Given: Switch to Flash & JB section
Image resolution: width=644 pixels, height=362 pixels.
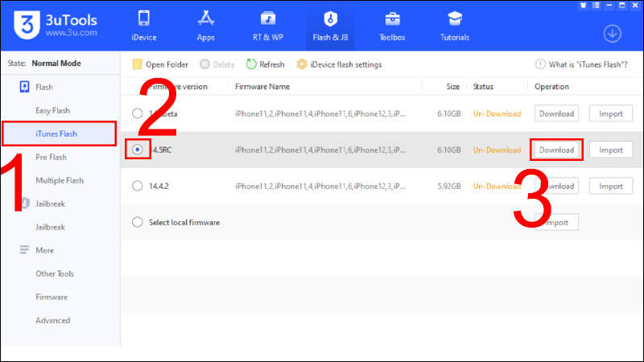Looking at the screenshot, I should tap(330, 26).
